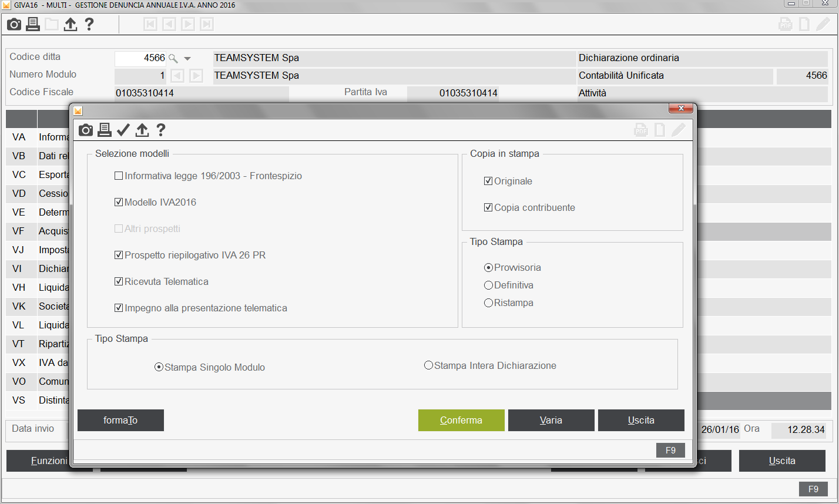Select the VS row in main list
Screen dimensions: 839x504
click(38, 400)
